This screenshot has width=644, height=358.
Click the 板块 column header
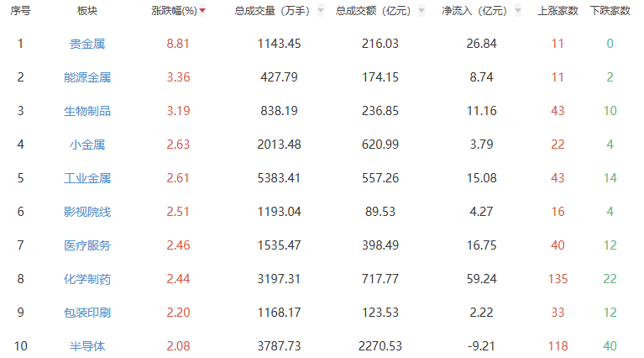[x=87, y=11]
